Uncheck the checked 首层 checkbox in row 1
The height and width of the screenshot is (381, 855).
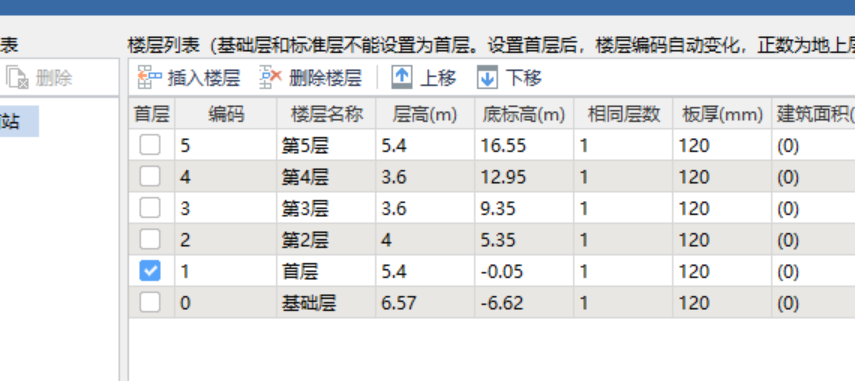pos(149,271)
